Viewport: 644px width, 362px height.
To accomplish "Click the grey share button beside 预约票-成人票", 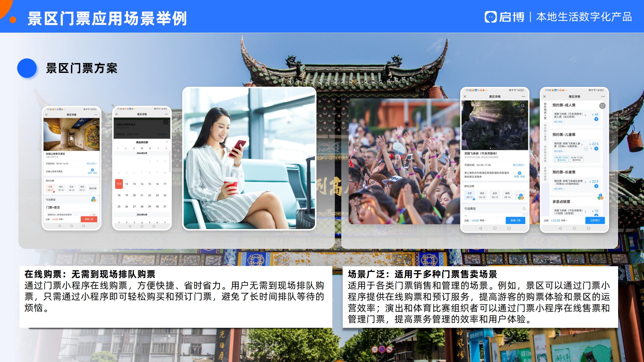I will coord(602,106).
